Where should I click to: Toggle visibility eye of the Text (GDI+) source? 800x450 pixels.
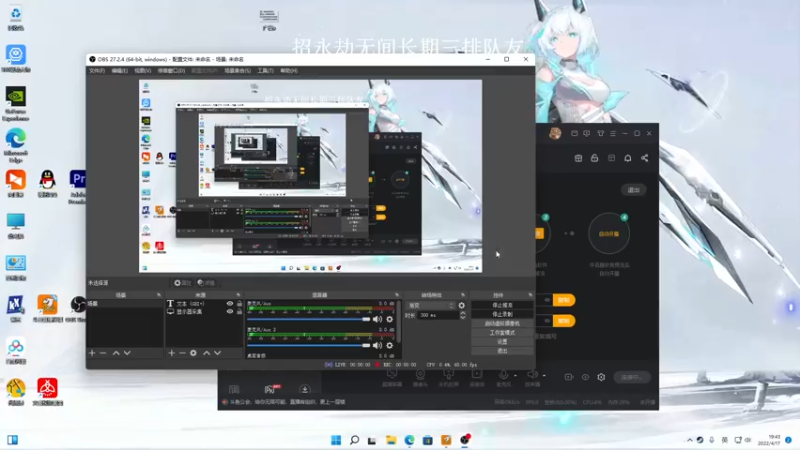pyautogui.click(x=230, y=304)
